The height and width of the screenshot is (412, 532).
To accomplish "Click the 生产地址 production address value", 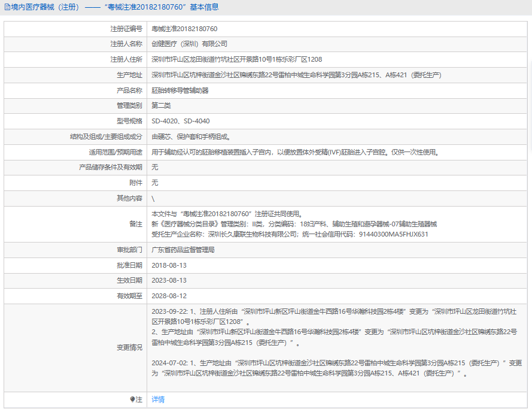I will coord(296,75).
